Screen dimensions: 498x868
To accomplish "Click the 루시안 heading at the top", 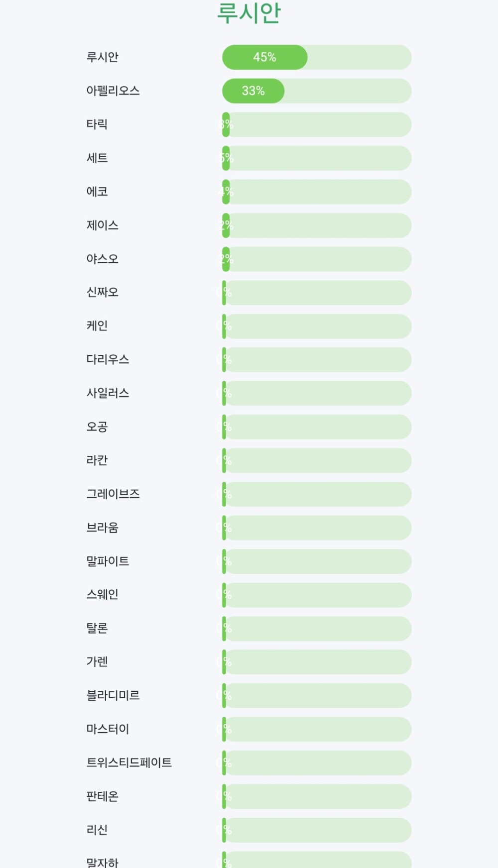I will coord(249,13).
